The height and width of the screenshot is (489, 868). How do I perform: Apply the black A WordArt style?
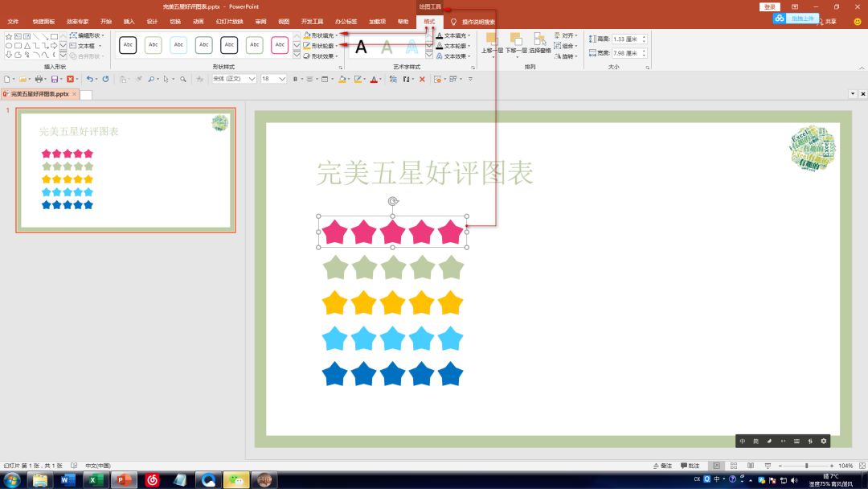tap(362, 47)
